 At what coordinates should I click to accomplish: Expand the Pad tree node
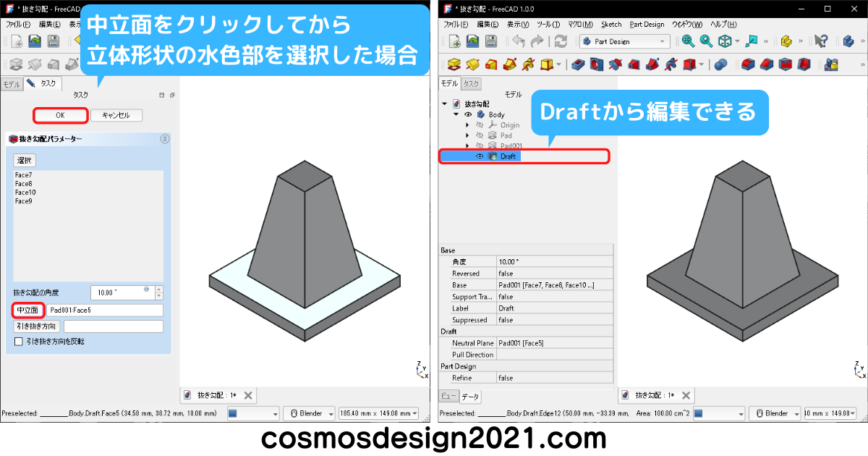[467, 135]
